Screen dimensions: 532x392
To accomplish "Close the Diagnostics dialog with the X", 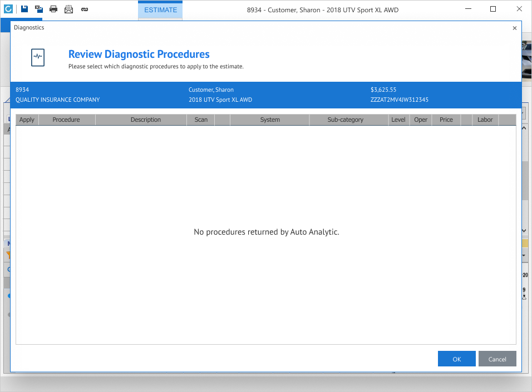I will [514, 28].
